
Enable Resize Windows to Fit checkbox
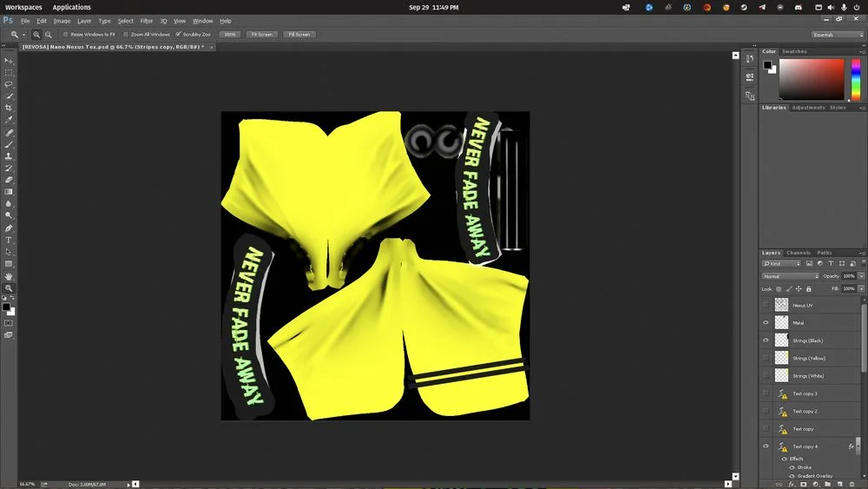[x=66, y=35]
